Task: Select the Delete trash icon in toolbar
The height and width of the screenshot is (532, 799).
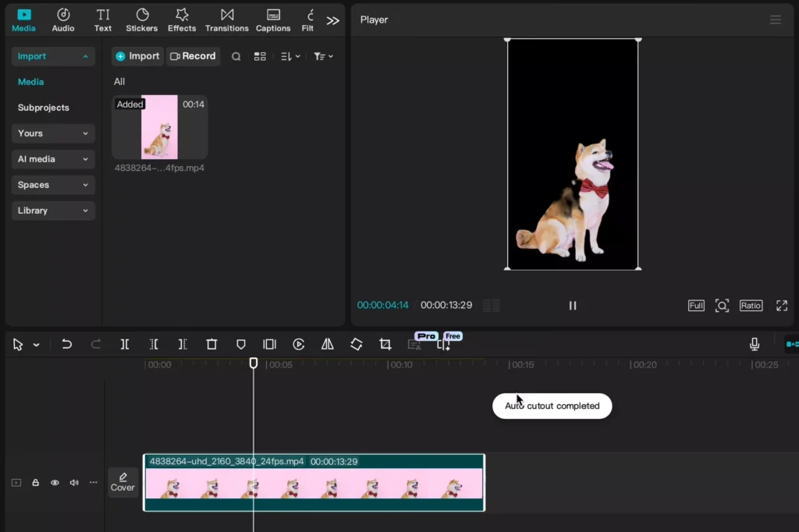Action: pyautogui.click(x=211, y=345)
